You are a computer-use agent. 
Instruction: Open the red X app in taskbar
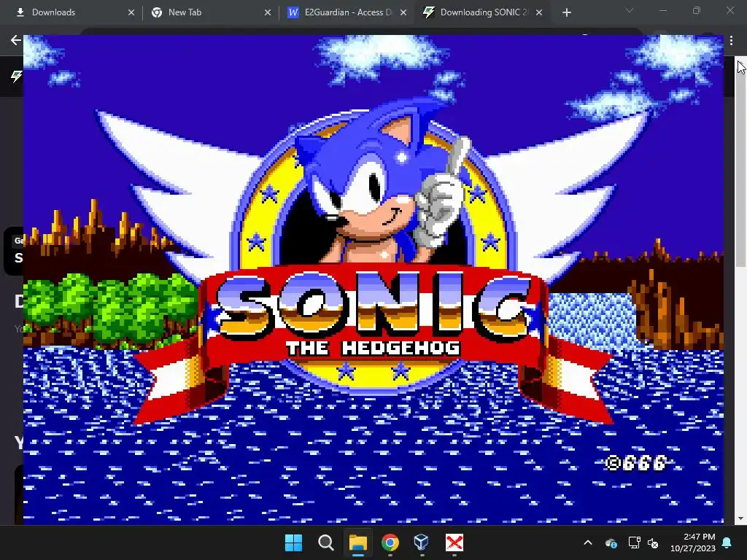(454, 542)
